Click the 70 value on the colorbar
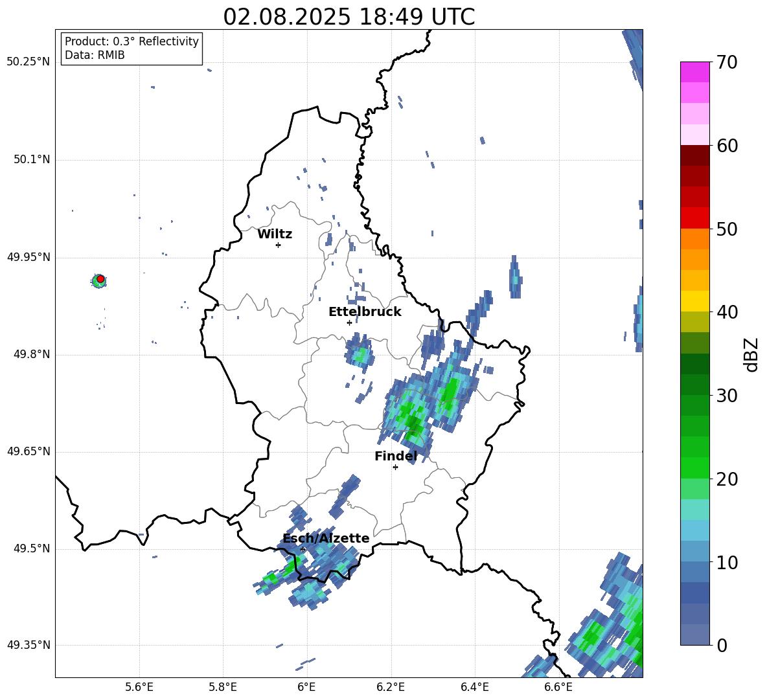767x700 pixels. tap(727, 62)
